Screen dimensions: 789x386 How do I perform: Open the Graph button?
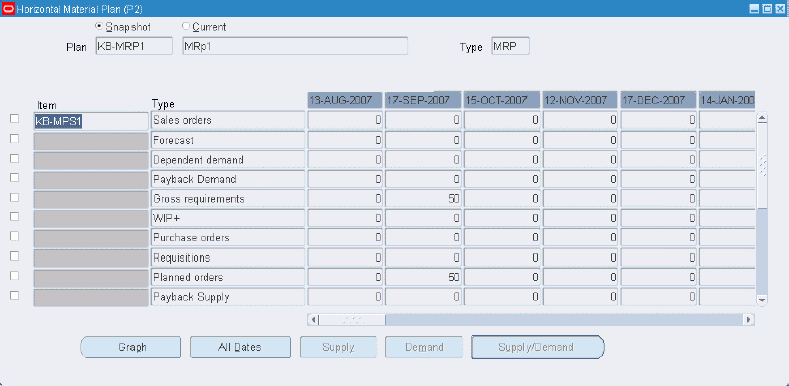click(x=131, y=347)
